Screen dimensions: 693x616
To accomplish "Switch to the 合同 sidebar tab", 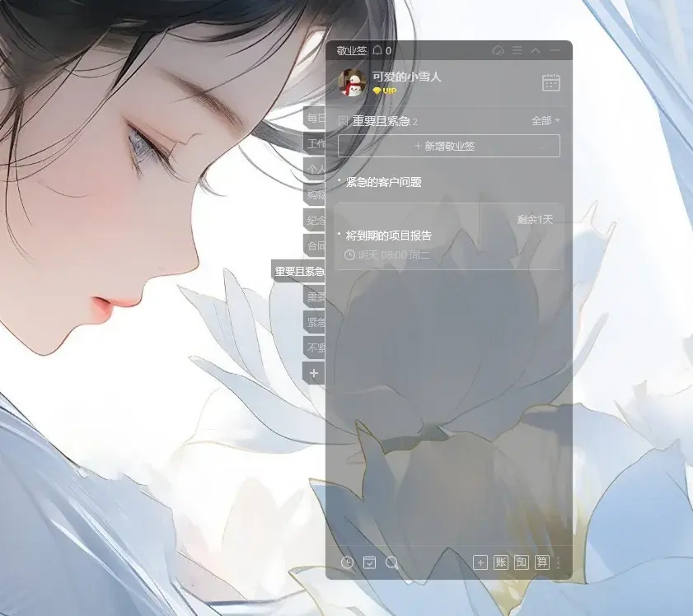I will point(314,245).
